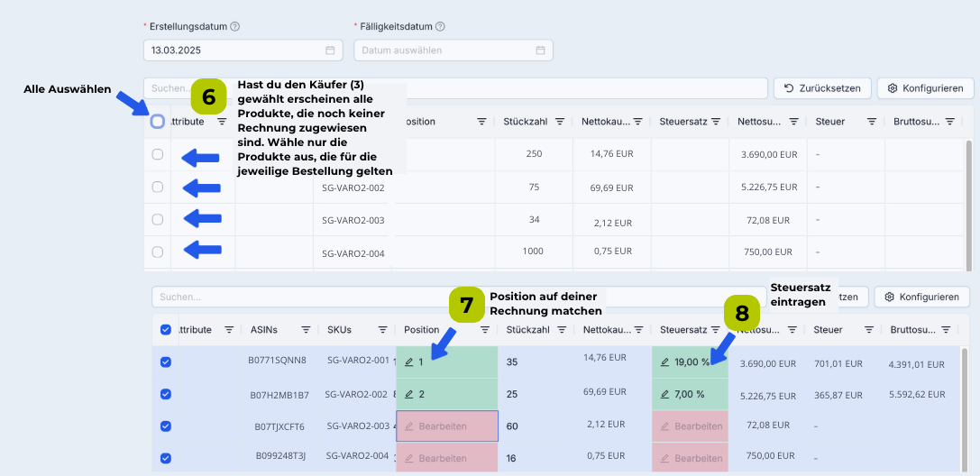Click calendar icon in Erstellungsdatum field
Image resolution: width=980 pixels, height=476 pixels.
(330, 50)
